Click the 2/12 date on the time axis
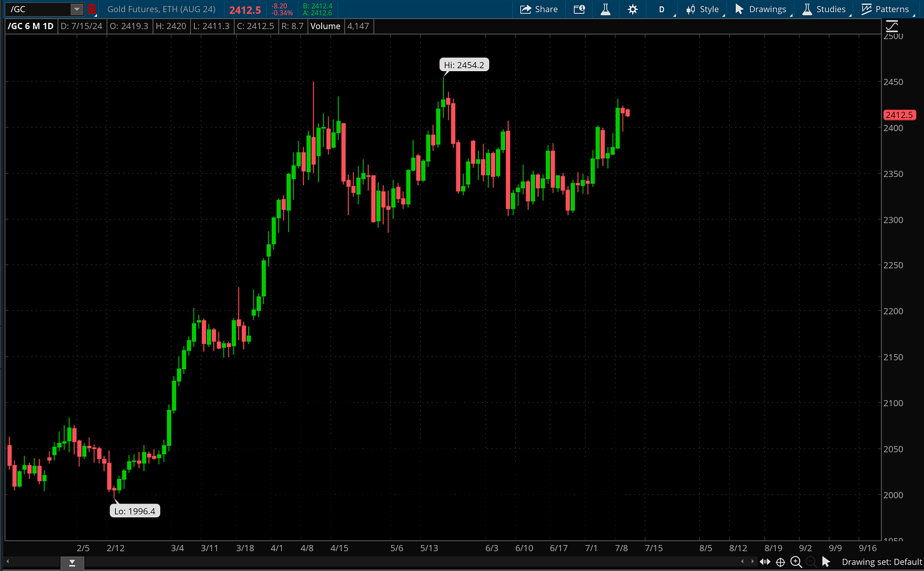Image resolution: width=924 pixels, height=571 pixels. [x=115, y=548]
